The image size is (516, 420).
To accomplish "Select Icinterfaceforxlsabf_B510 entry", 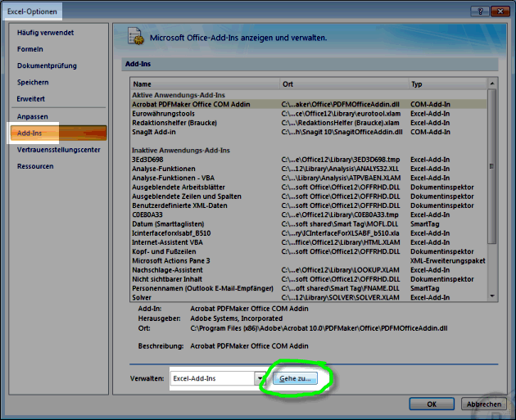I will [x=308, y=233].
